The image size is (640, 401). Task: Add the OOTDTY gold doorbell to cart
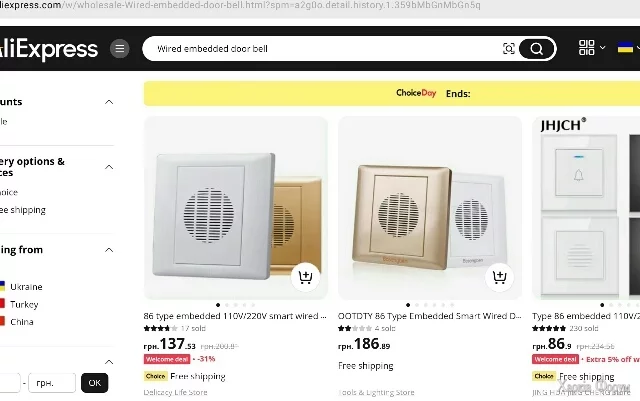tap(499, 277)
